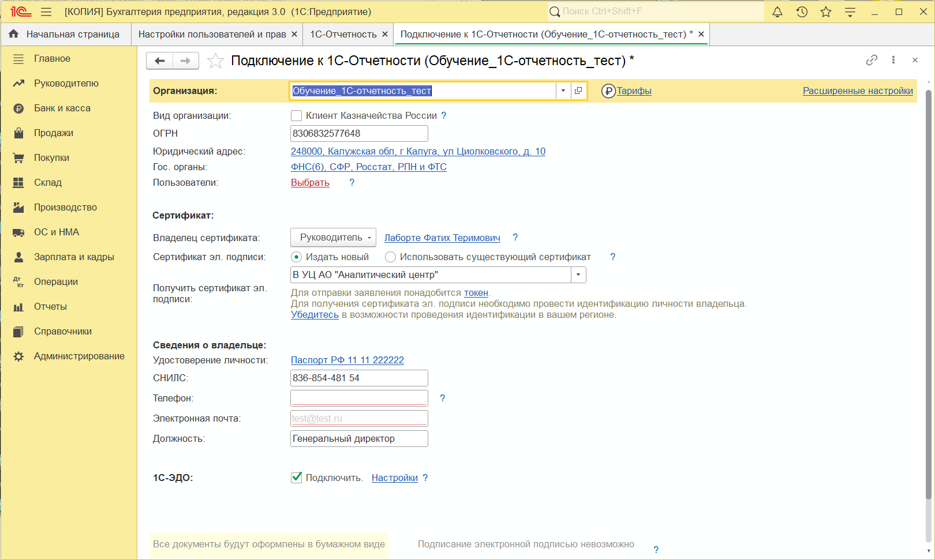Open Тарифы link

pos(634,91)
